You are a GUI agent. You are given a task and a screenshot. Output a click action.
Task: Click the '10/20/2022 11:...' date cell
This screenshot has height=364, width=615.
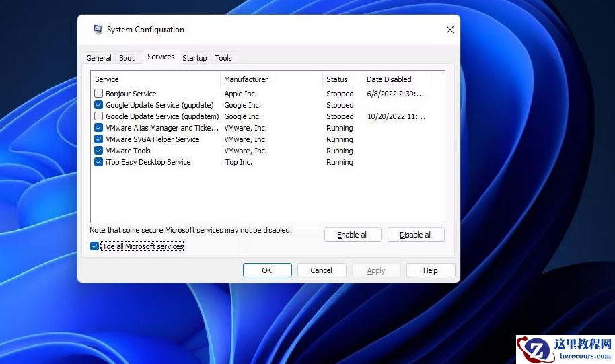[396, 116]
